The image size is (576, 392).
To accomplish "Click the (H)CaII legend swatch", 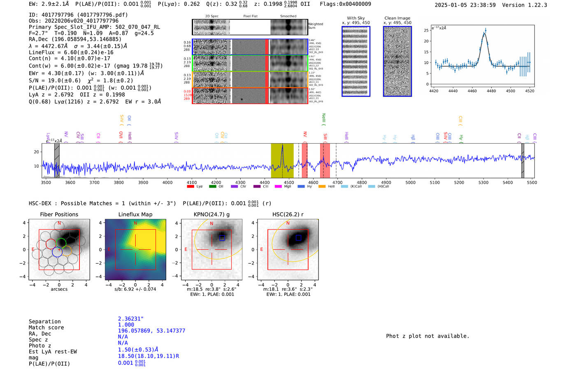I will pos(372,186).
